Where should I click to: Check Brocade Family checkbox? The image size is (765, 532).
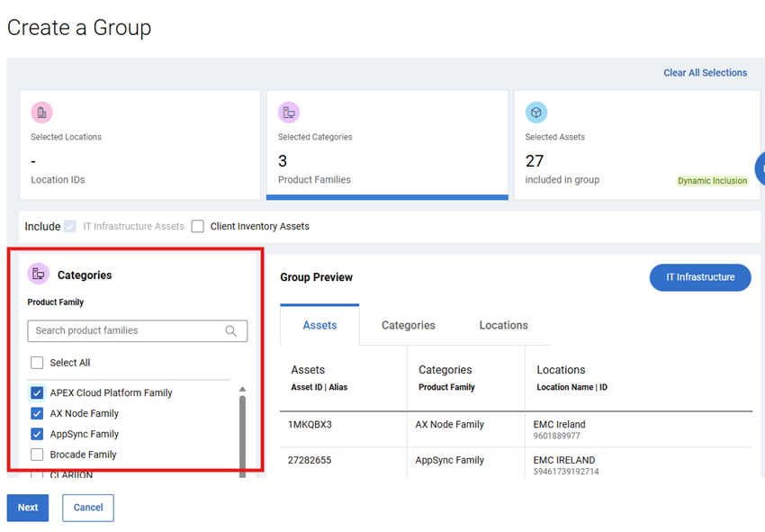click(37, 455)
